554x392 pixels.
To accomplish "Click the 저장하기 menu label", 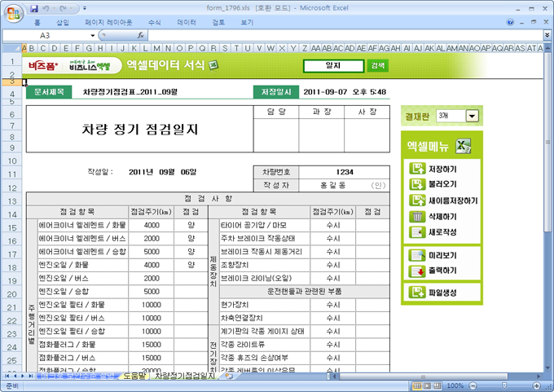I will coord(442,169).
